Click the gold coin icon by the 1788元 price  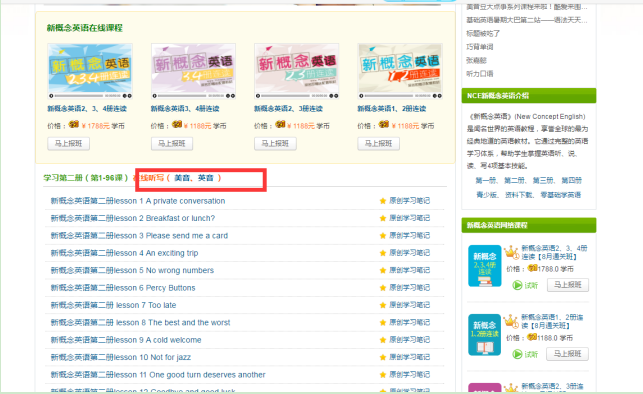(74, 124)
